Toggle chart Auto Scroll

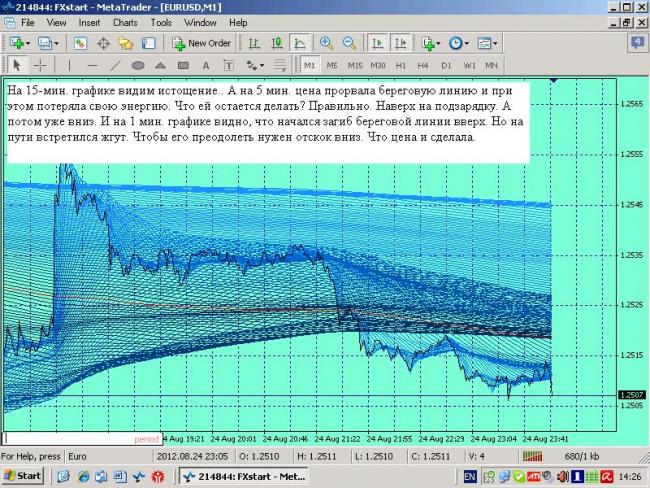point(378,43)
